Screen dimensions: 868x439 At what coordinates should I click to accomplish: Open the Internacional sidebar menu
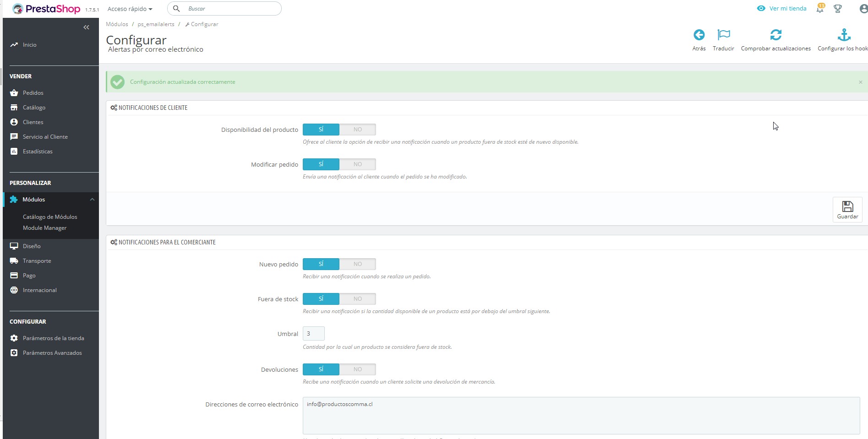(40, 290)
